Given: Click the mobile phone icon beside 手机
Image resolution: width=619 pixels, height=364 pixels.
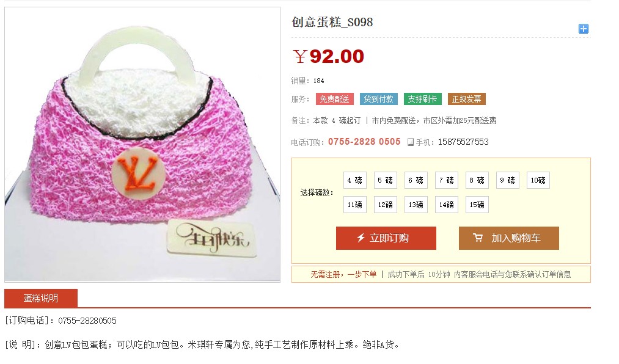Looking at the screenshot, I should tap(411, 142).
